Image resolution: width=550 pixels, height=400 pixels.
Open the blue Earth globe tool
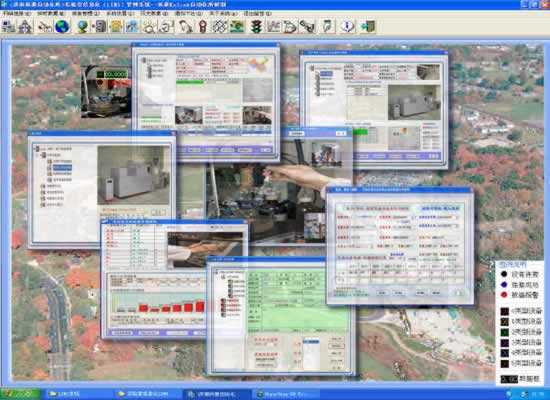[x=62, y=26]
